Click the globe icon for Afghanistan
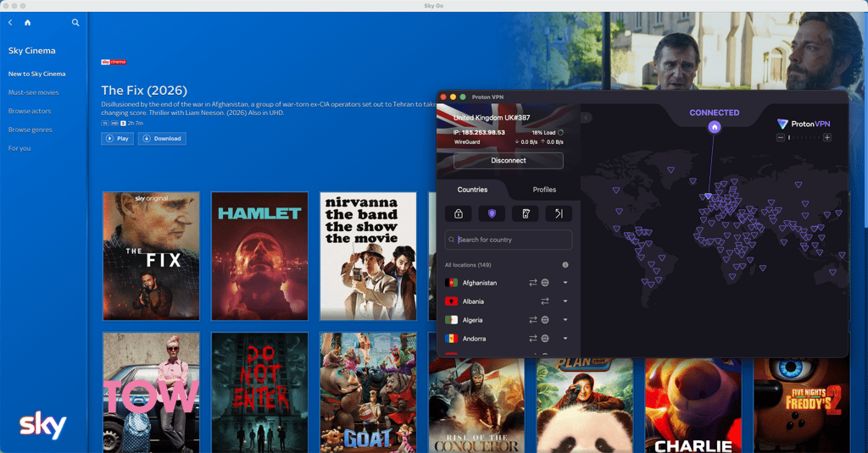 (545, 283)
